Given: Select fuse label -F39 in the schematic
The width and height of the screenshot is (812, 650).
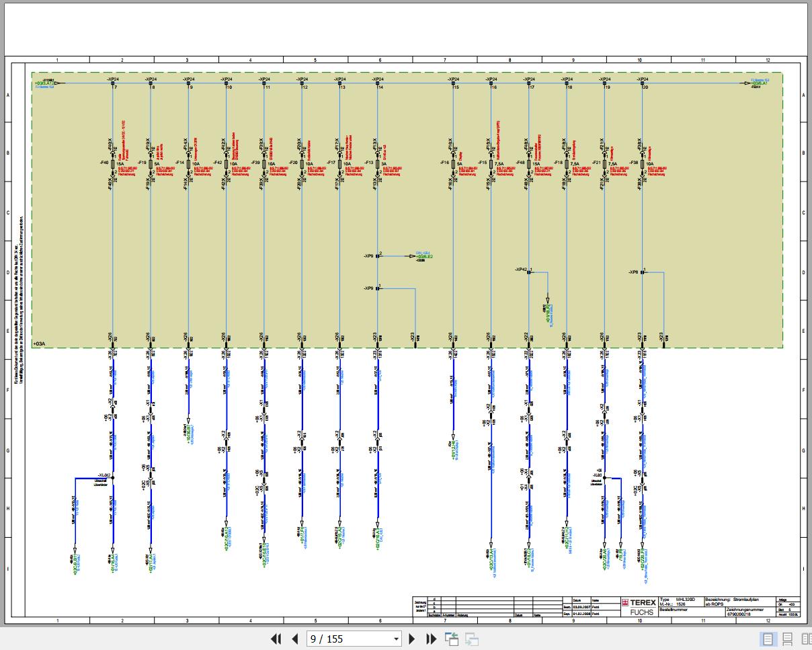Looking at the screenshot, I should (x=255, y=163).
